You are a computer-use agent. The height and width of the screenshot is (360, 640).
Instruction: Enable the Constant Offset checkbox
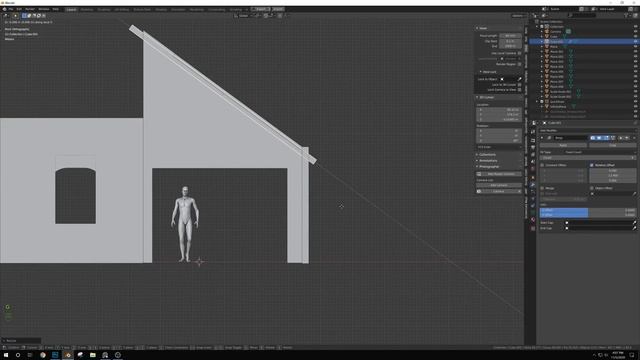[542, 165]
